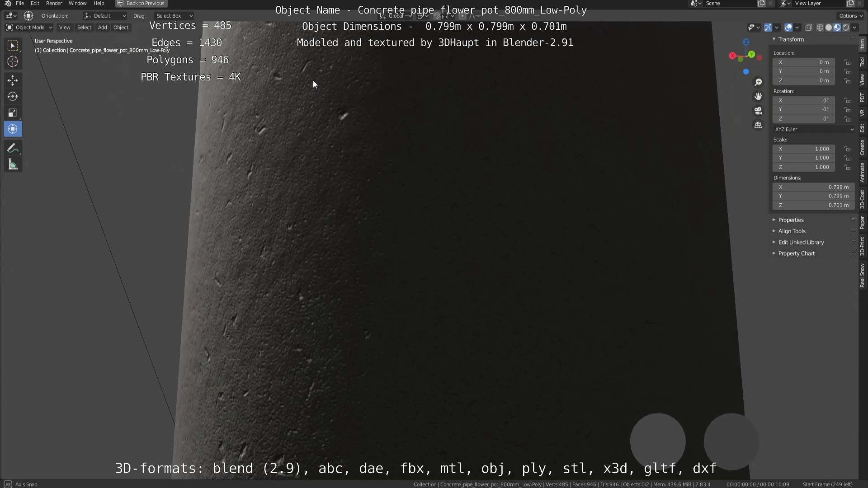Switch to wireframe viewport shading
Screen dimensions: 868x488
point(820,28)
